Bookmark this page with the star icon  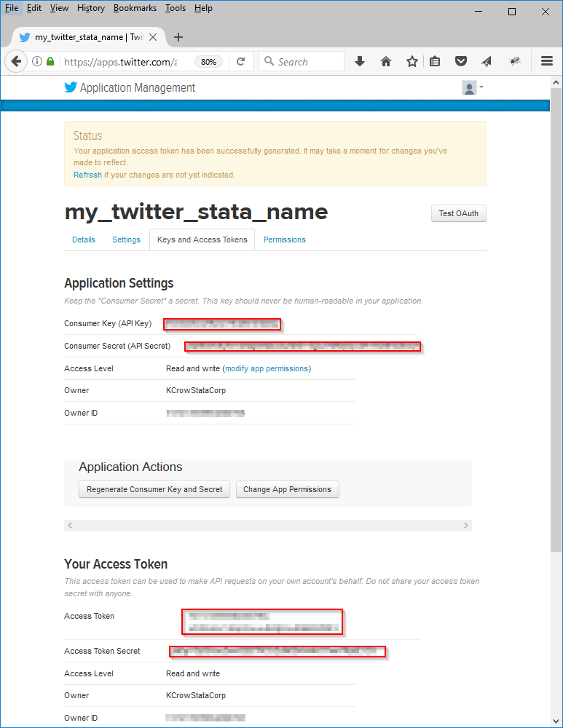[x=412, y=61]
